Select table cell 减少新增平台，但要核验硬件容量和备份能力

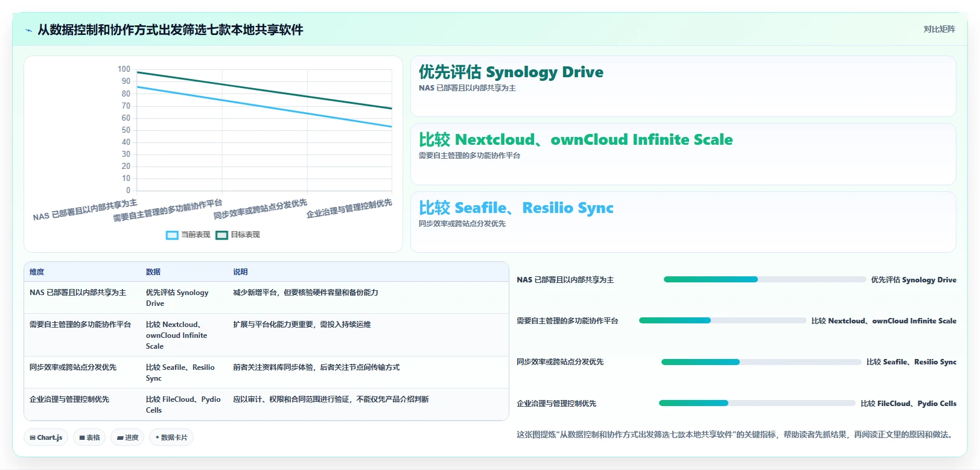click(x=305, y=293)
